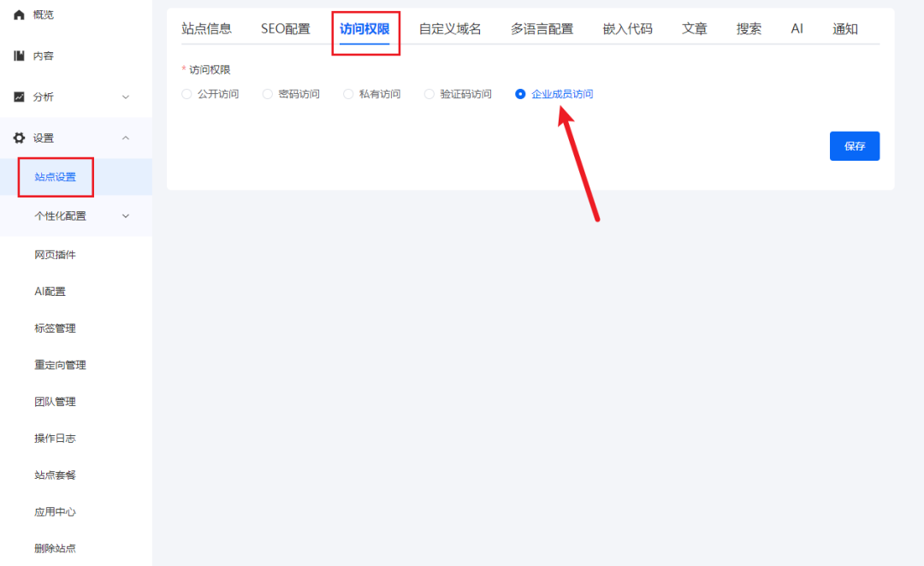The image size is (924, 566).
Task: Select the 私有访问 radio button
Action: (347, 94)
